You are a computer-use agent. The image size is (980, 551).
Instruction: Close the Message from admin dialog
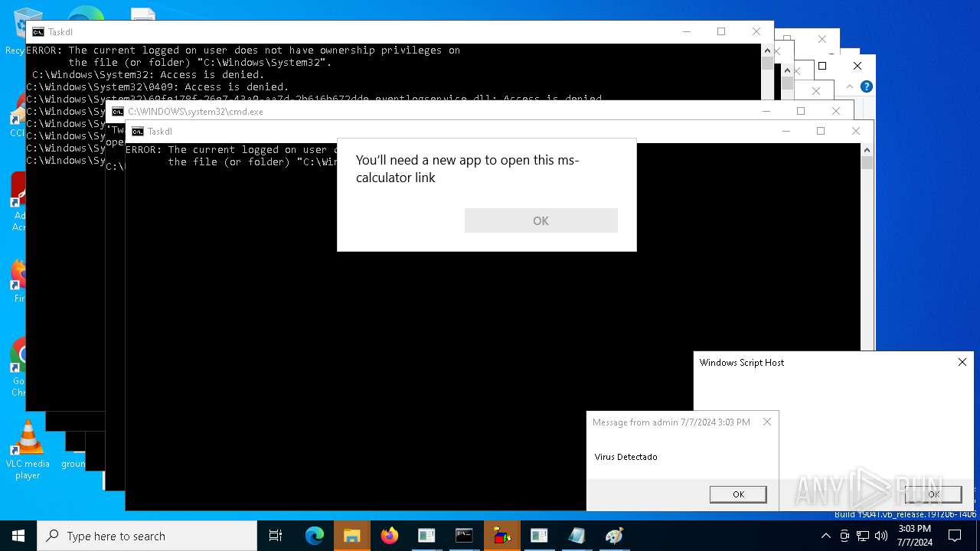pyautogui.click(x=766, y=422)
